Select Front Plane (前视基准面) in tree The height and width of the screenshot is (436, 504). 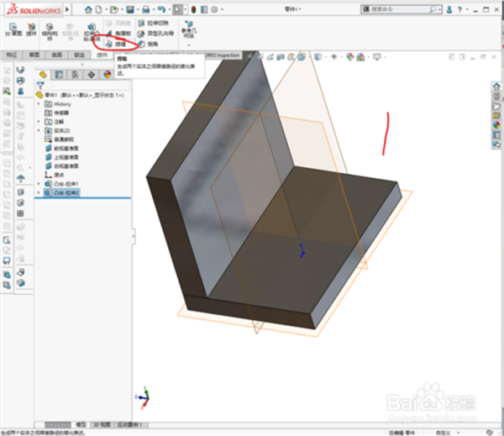[x=62, y=148]
